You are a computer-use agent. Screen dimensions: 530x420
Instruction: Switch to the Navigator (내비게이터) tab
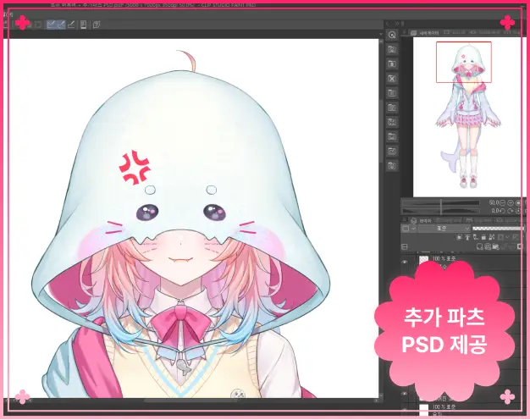pyautogui.click(x=425, y=33)
